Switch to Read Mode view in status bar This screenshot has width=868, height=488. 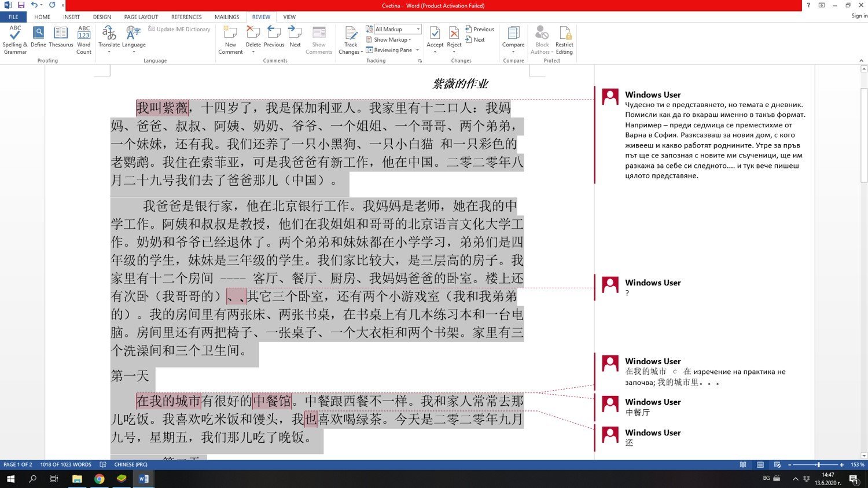(743, 465)
